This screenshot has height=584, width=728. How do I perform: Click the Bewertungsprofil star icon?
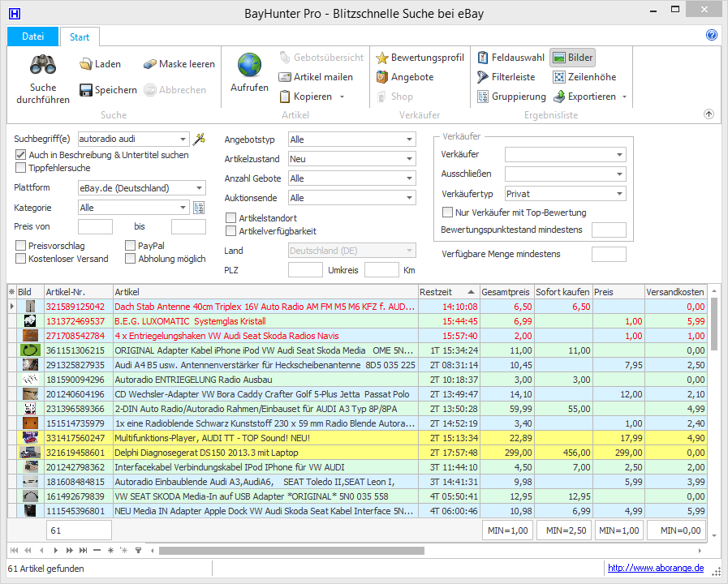point(382,58)
